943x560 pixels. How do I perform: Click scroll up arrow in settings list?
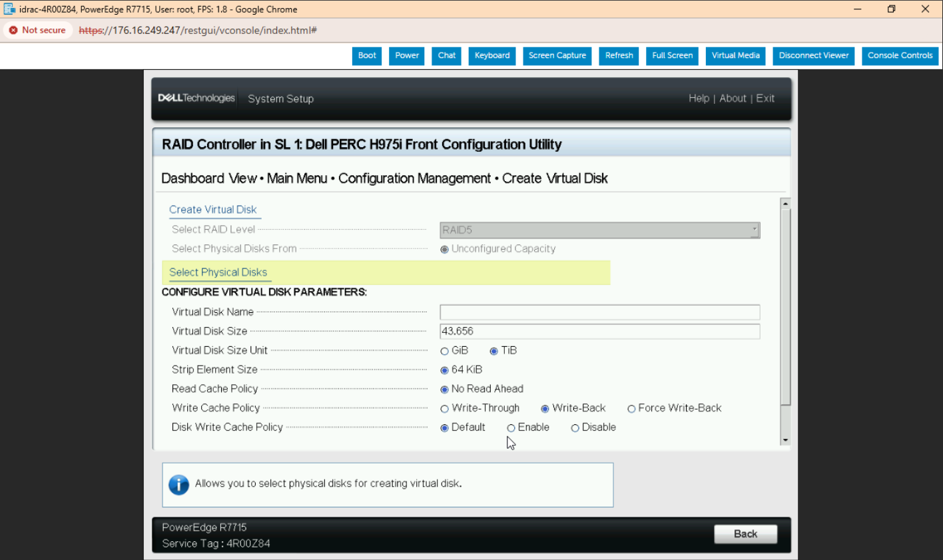tap(785, 204)
